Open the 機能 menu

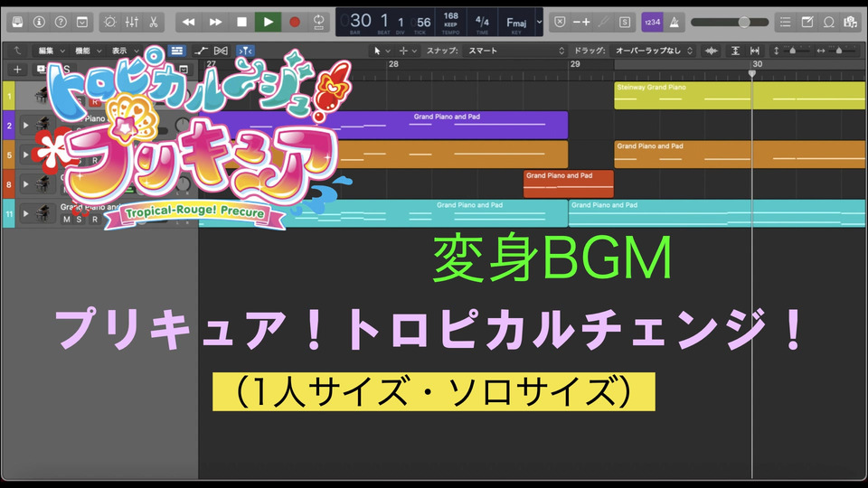click(88, 51)
